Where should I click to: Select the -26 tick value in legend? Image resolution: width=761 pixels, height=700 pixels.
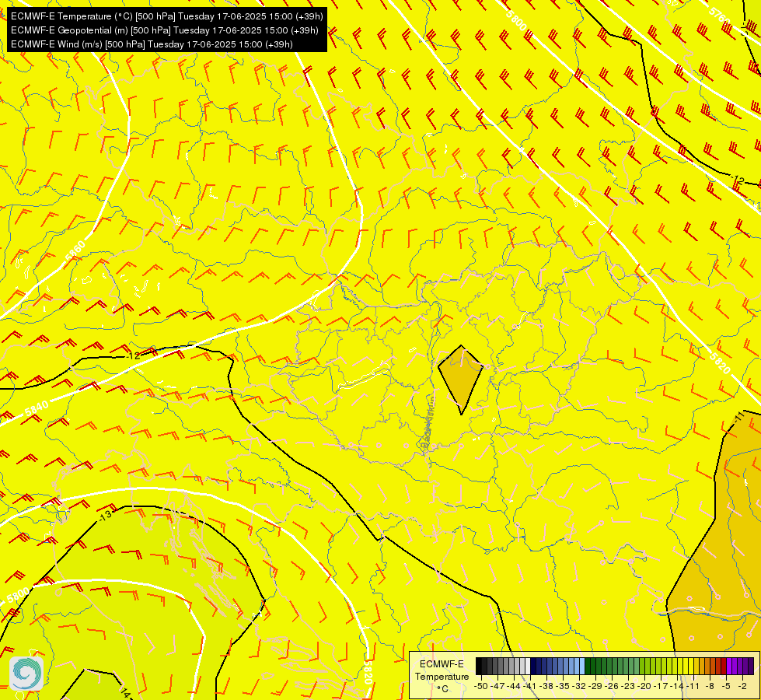[612, 686]
